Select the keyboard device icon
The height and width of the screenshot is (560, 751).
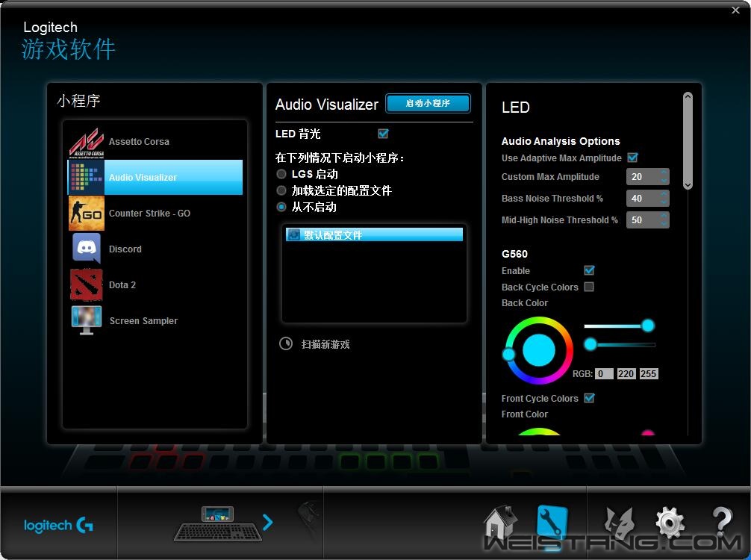[218, 523]
